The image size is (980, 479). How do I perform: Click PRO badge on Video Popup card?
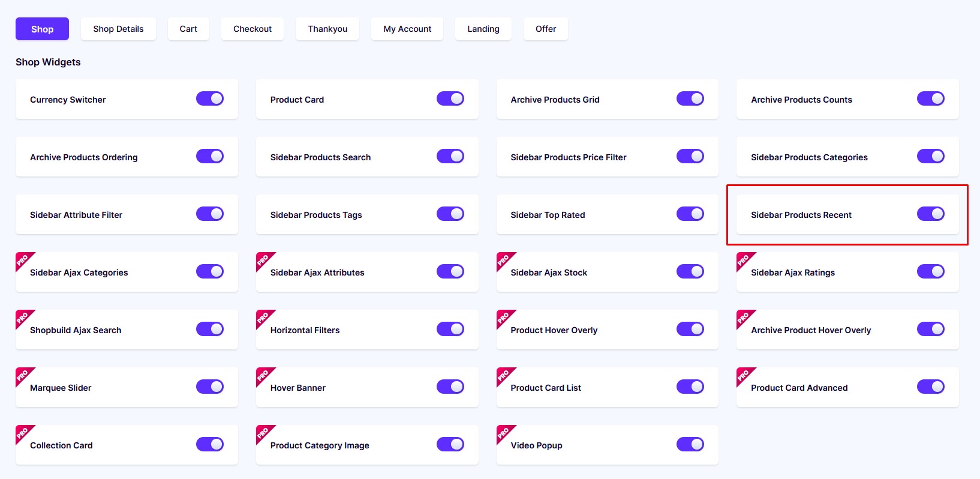click(x=504, y=433)
